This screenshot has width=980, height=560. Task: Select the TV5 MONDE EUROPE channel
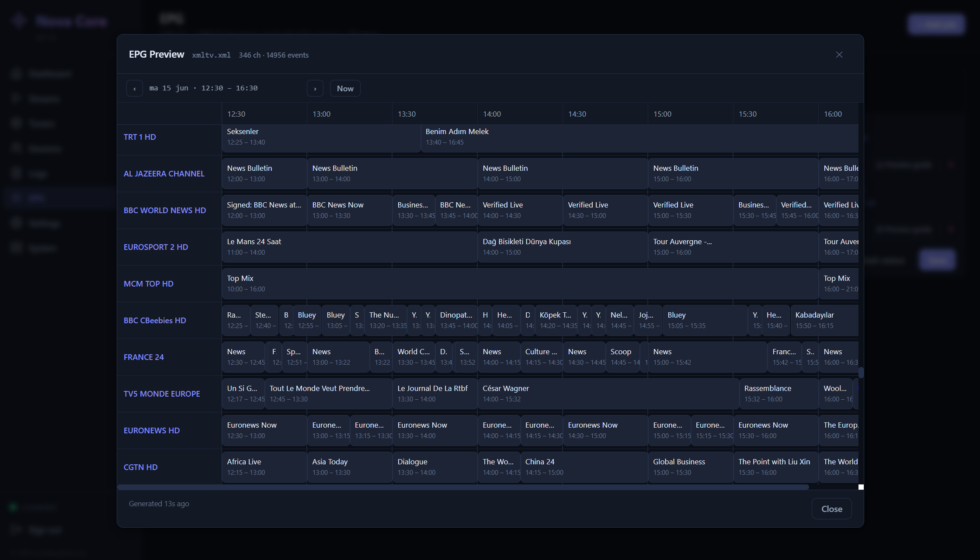(162, 394)
